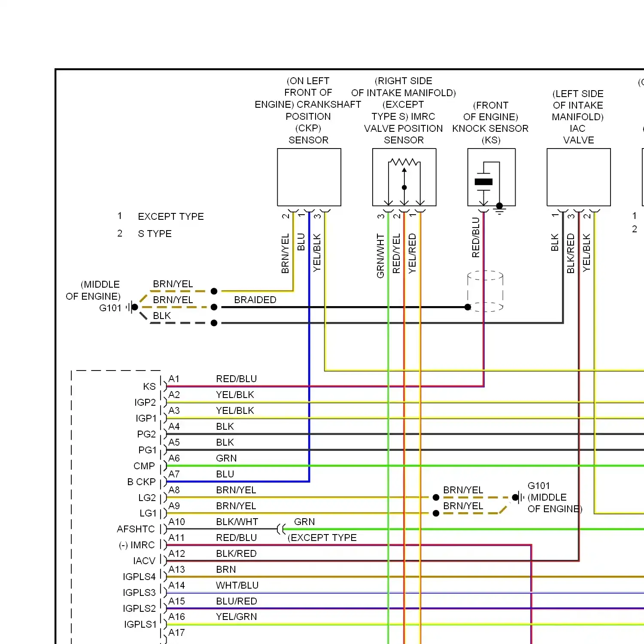
Task: Select the EXCEPT TYPE legend entry numbered 1
Action: [161, 216]
